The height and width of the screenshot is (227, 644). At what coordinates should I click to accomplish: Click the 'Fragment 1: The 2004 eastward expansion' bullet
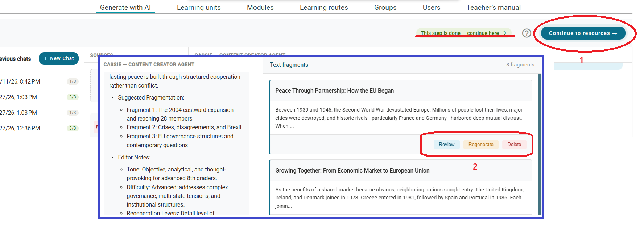[x=180, y=114]
